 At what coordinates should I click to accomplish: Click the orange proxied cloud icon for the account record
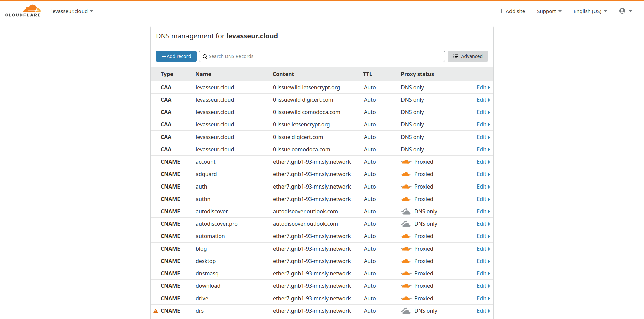click(x=406, y=161)
